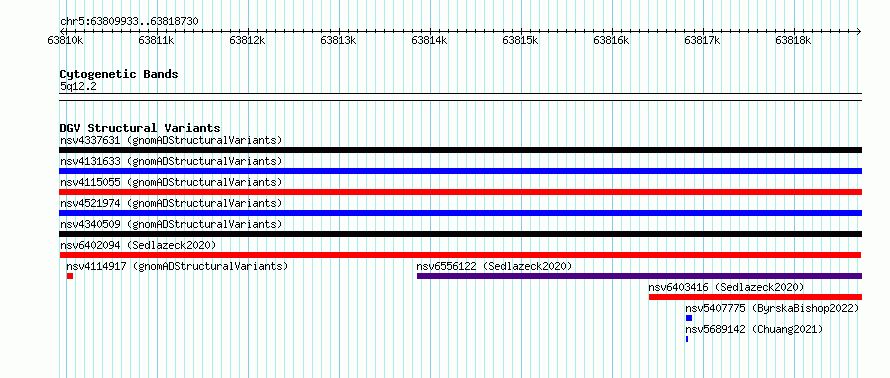
Task: Select the blue nsv4521974 variant bar
Action: [x=460, y=213]
